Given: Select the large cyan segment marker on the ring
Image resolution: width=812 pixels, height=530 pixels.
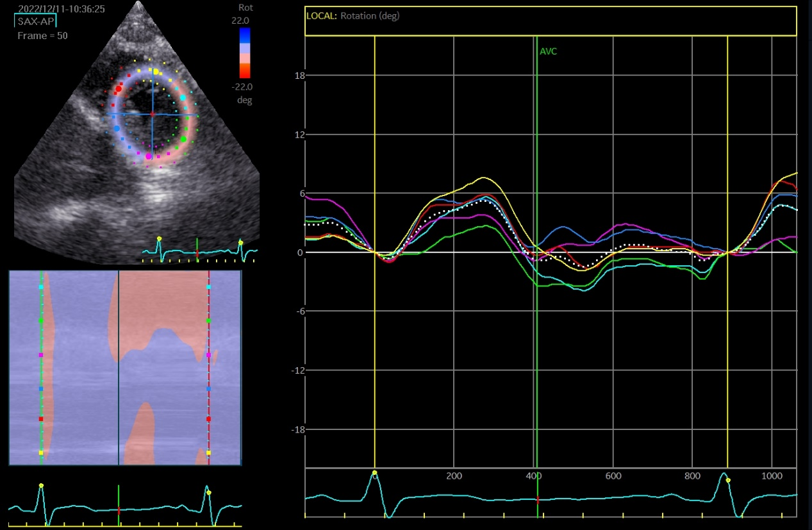Looking at the screenshot, I should 183,97.
